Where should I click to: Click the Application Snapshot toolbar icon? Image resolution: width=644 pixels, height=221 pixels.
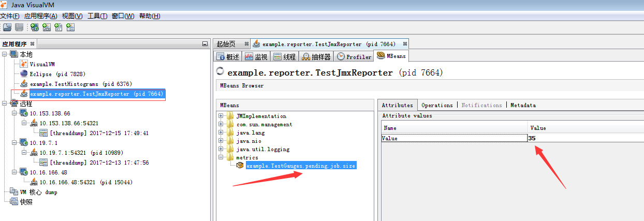[x=70, y=27]
